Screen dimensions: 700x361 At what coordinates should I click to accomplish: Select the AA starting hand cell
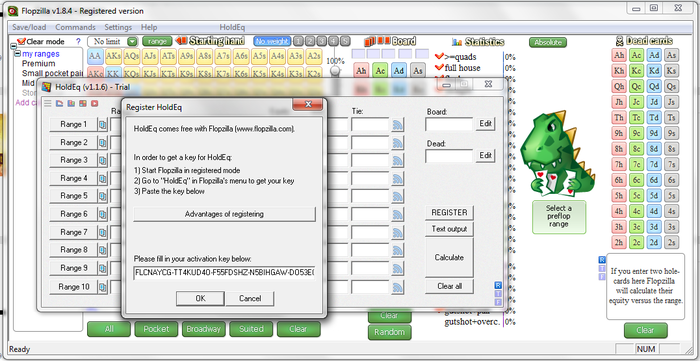coord(95,56)
